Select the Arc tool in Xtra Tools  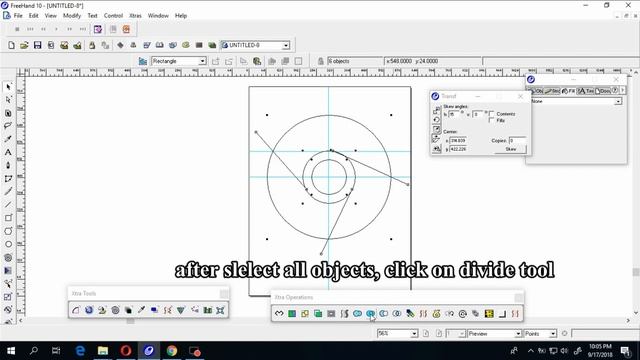pyautogui.click(x=76, y=310)
